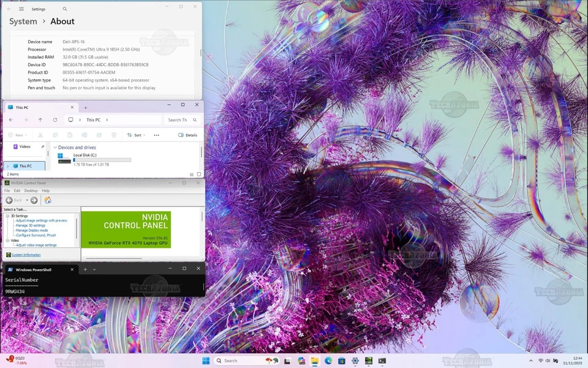Click the Delete trash icon in File Explorer

pos(114,135)
